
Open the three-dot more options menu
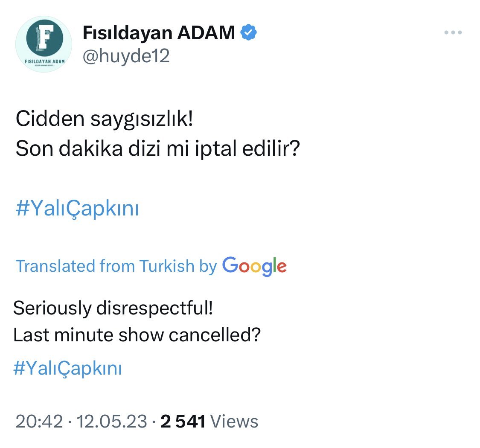(x=453, y=32)
